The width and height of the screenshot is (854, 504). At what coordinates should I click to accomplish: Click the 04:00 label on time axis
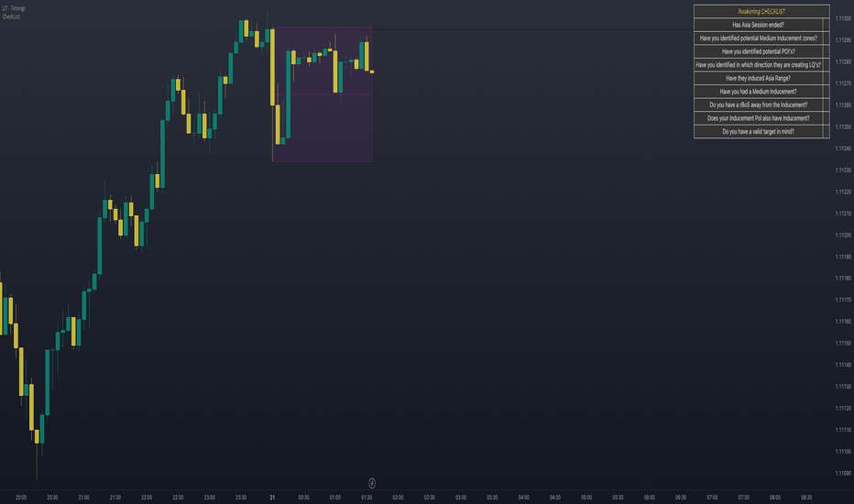523,498
